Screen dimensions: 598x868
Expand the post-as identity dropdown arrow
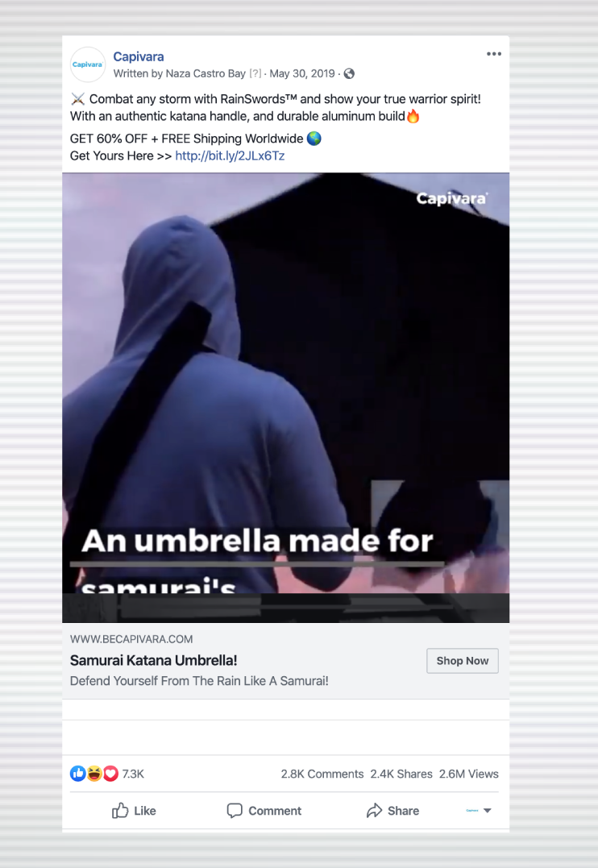point(488,811)
